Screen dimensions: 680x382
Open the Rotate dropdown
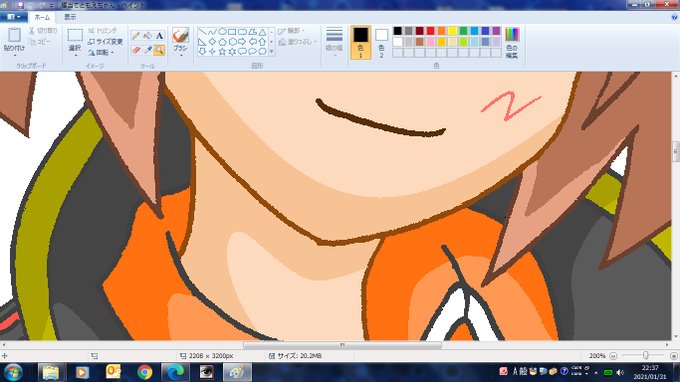tap(101, 52)
